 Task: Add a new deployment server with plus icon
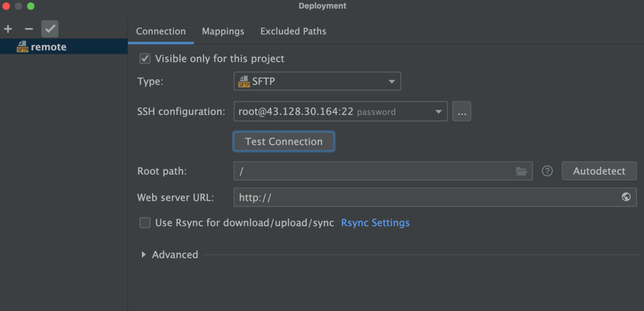point(8,29)
